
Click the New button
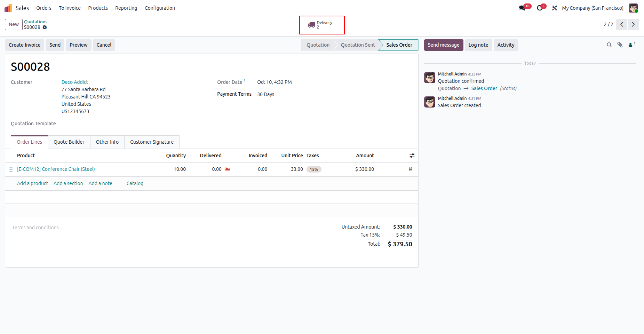tap(14, 24)
